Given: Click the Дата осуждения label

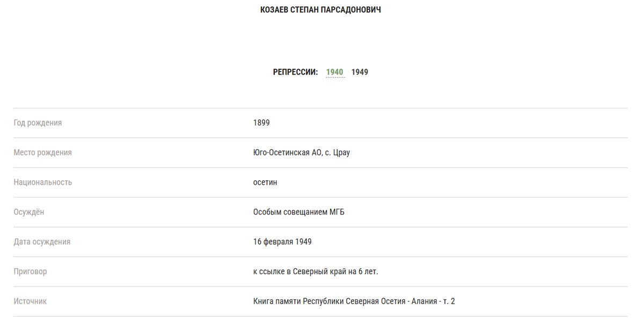Looking at the screenshot, I should coord(42,242).
